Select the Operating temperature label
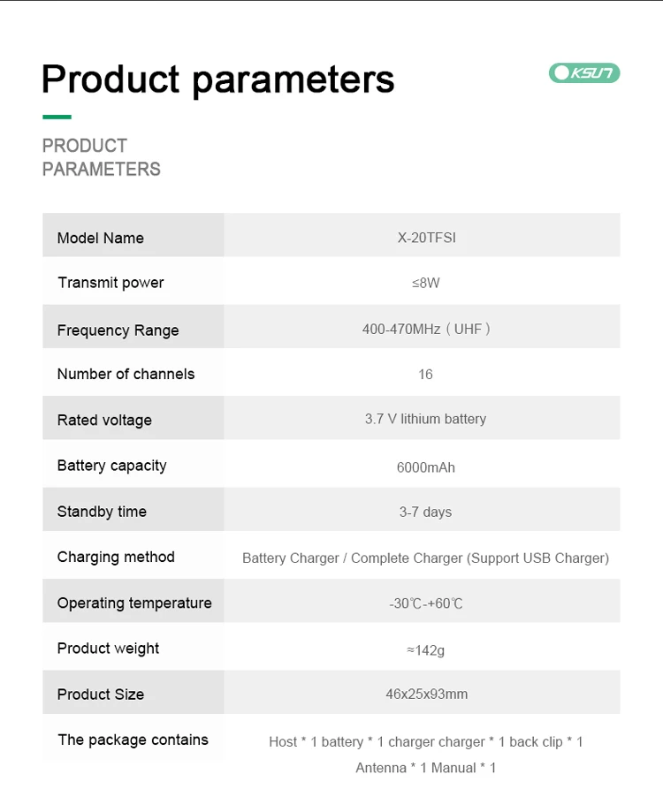The height and width of the screenshot is (812, 663). click(x=134, y=603)
